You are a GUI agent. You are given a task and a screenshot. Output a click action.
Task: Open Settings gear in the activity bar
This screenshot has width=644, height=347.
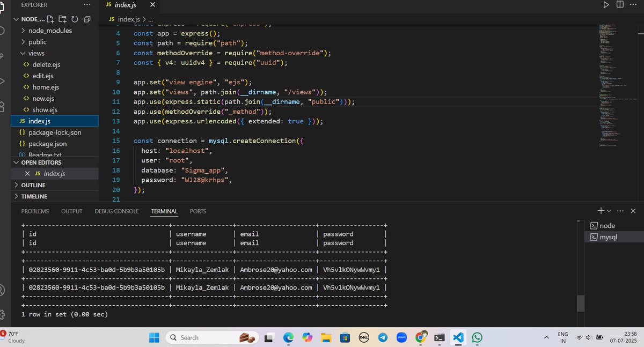coord(2,314)
